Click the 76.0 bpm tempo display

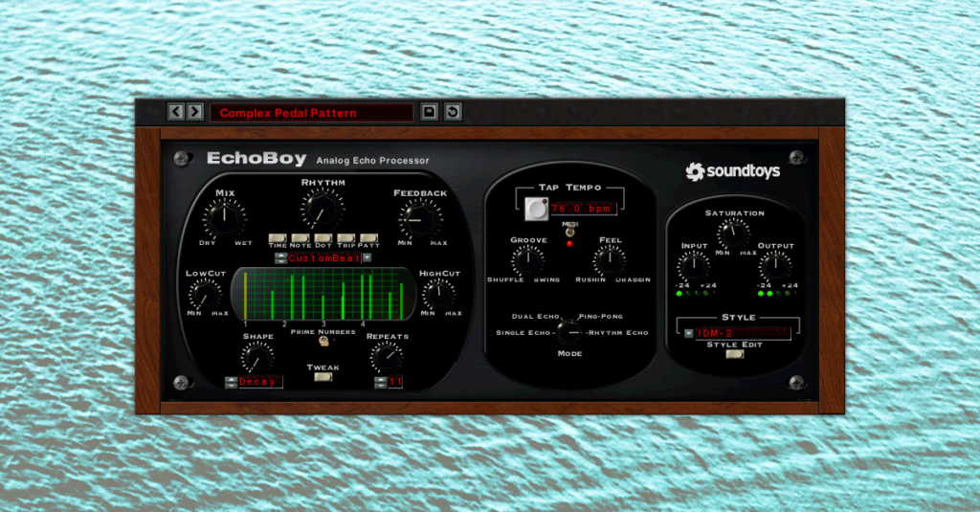point(583,209)
